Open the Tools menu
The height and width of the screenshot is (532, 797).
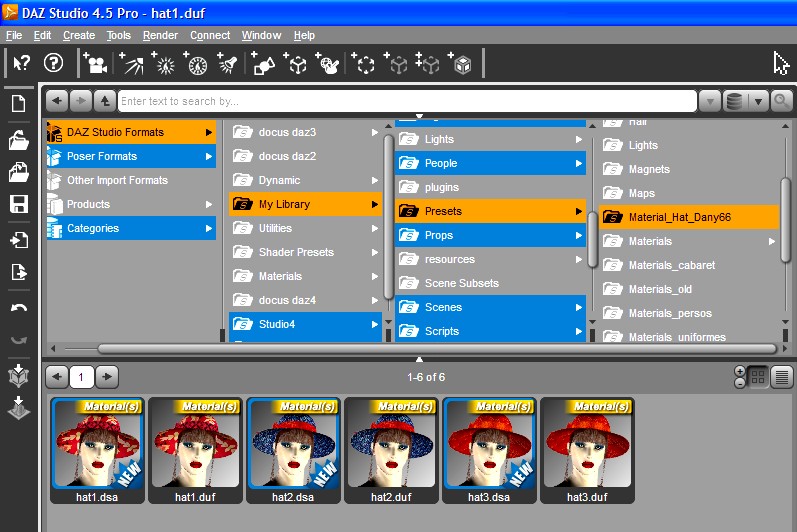click(x=118, y=35)
